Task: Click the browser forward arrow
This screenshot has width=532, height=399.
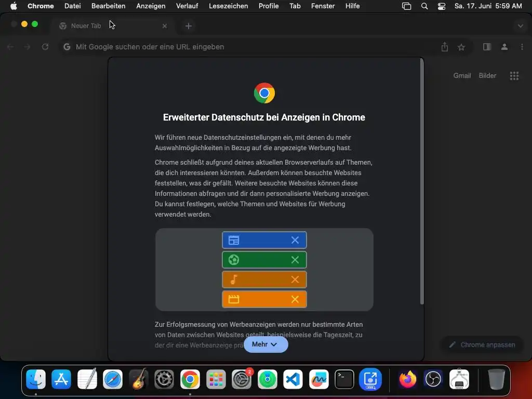Action: [x=27, y=47]
